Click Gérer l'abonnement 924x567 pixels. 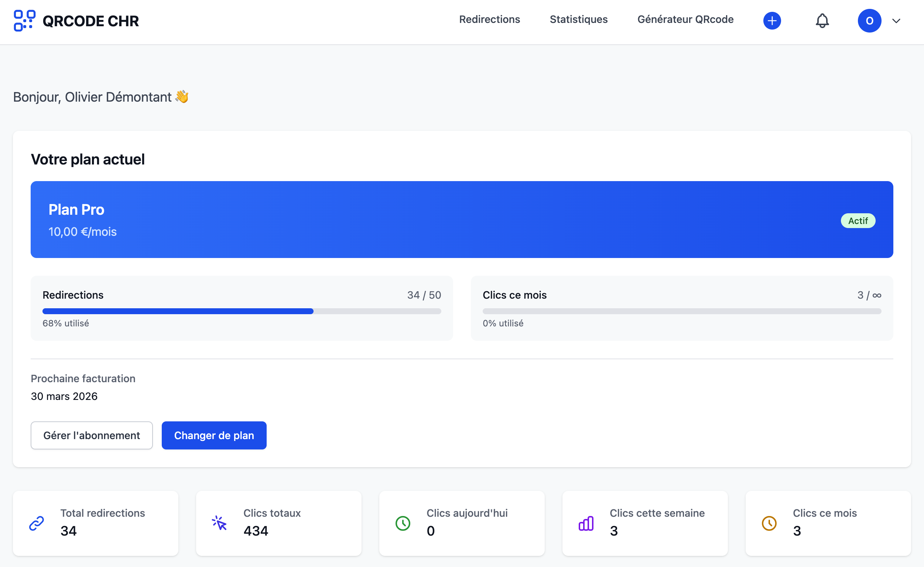coord(92,435)
